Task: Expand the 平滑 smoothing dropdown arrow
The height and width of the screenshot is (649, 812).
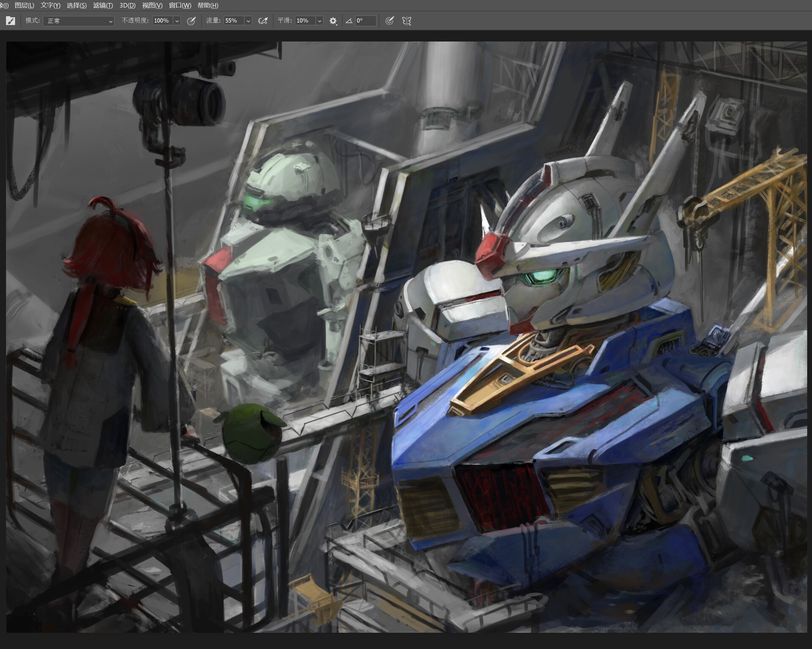Action: (319, 20)
